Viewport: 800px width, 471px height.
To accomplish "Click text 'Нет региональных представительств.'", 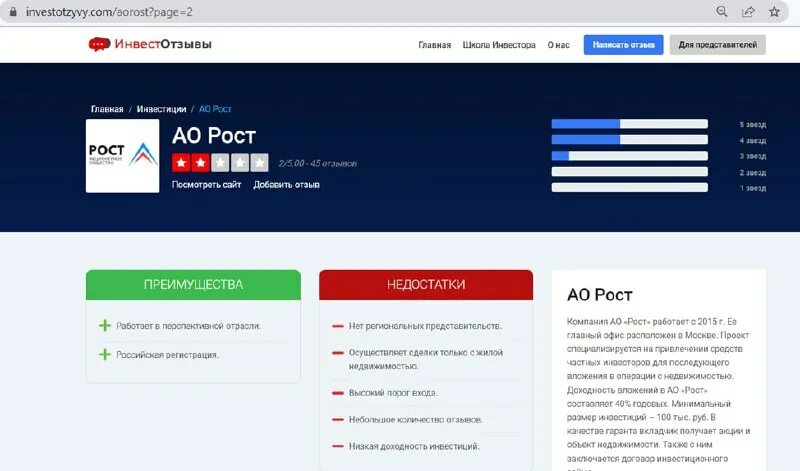I will coord(426,326).
